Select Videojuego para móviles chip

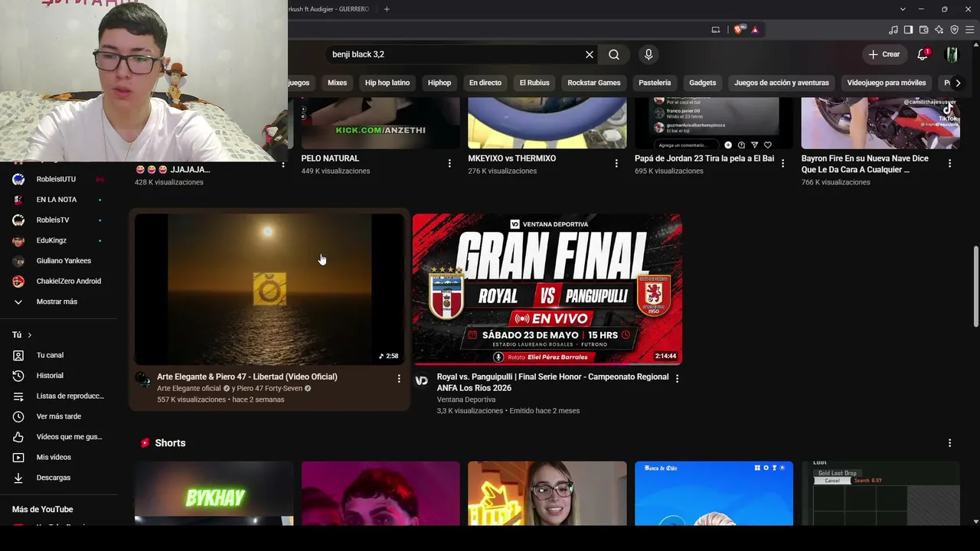(887, 83)
